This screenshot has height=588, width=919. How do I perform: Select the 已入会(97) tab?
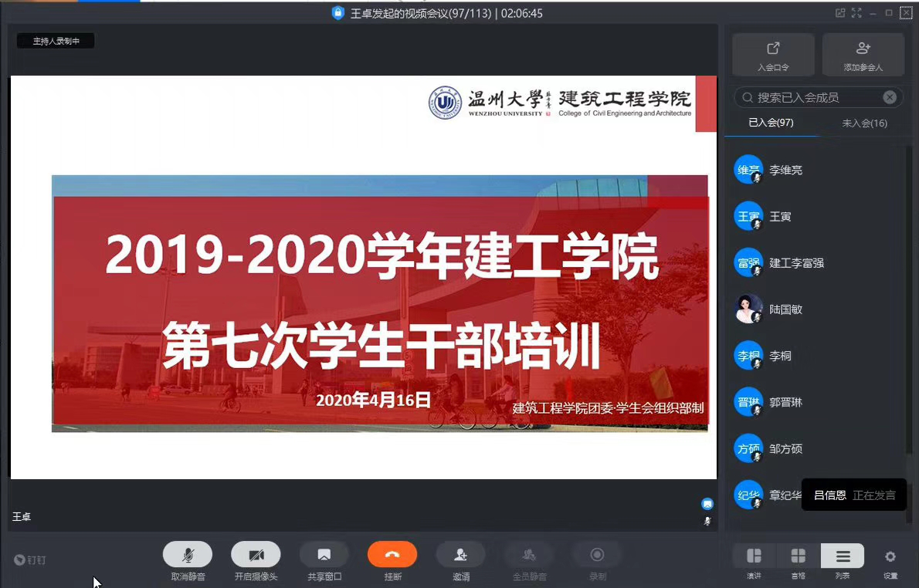coord(771,123)
